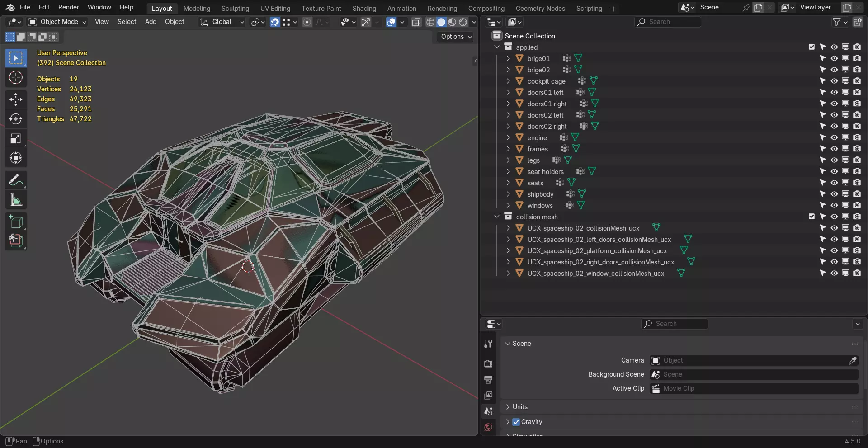Image resolution: width=868 pixels, height=448 pixels.
Task: Open shading options dropdown arrow
Action: coord(474,22)
